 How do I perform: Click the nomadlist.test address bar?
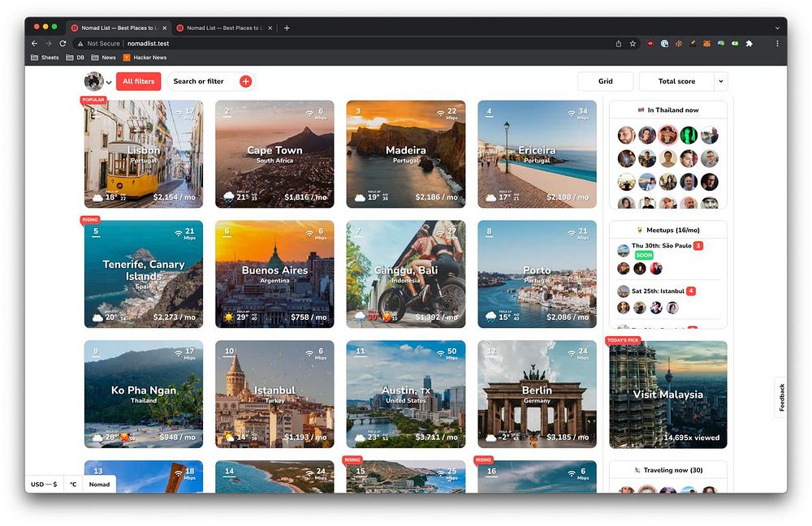click(148, 44)
